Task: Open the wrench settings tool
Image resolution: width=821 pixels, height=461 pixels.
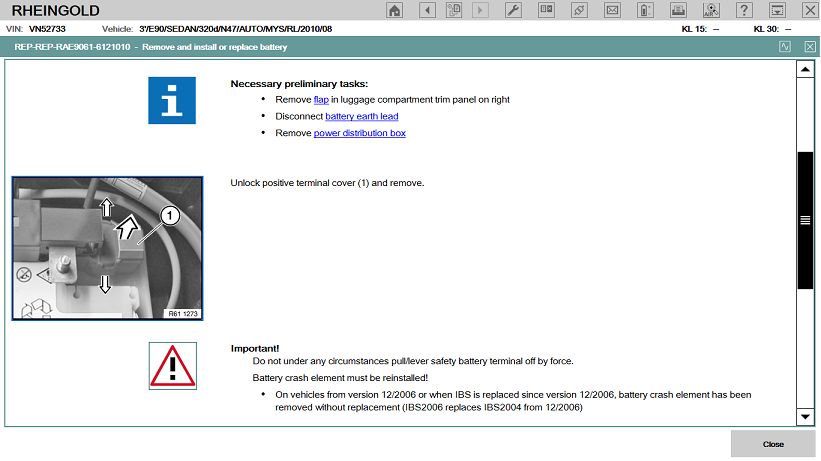Action: tap(513, 10)
